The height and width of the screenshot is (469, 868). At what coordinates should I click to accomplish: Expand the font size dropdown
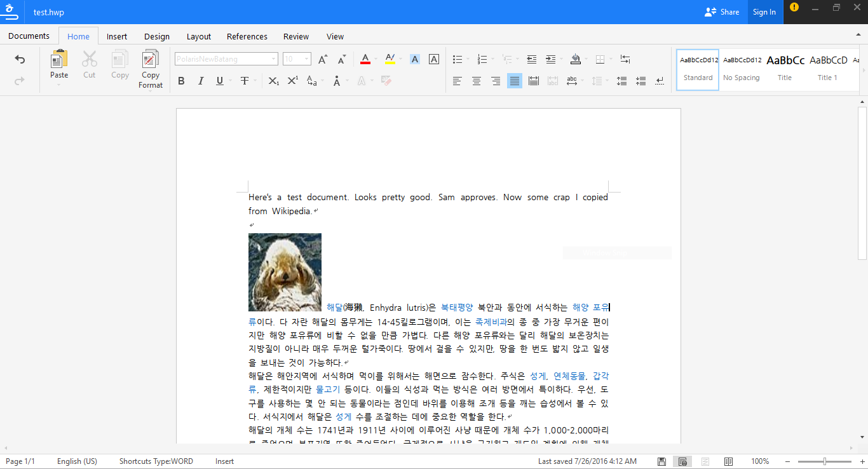pos(306,59)
